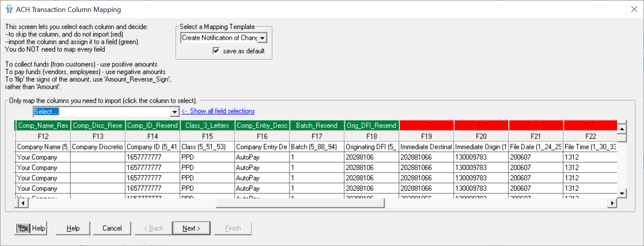This screenshot has height=246, width=644.
Task: Select the Comp_Name_Resend column header
Action: coord(43,126)
